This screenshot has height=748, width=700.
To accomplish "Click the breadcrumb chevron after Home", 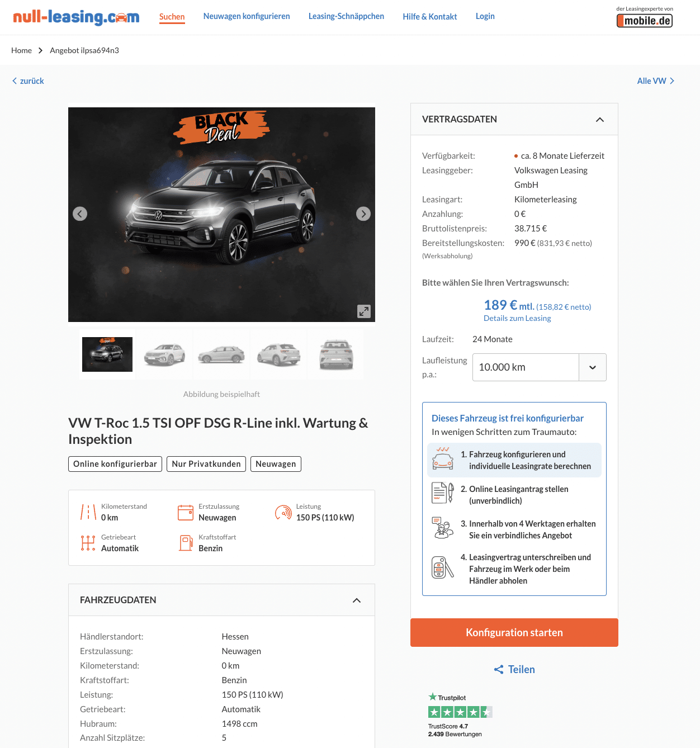I will pos(40,50).
